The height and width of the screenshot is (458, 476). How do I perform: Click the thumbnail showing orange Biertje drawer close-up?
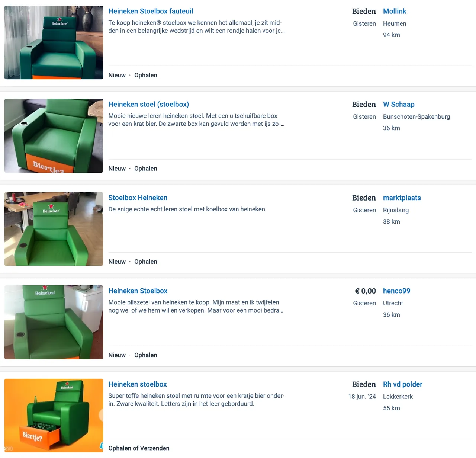54,136
